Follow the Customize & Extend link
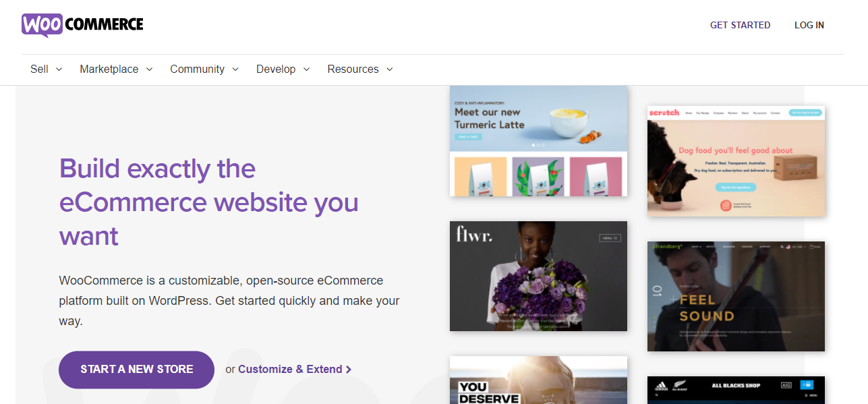Viewport: 868px width, 404px height. [290, 369]
